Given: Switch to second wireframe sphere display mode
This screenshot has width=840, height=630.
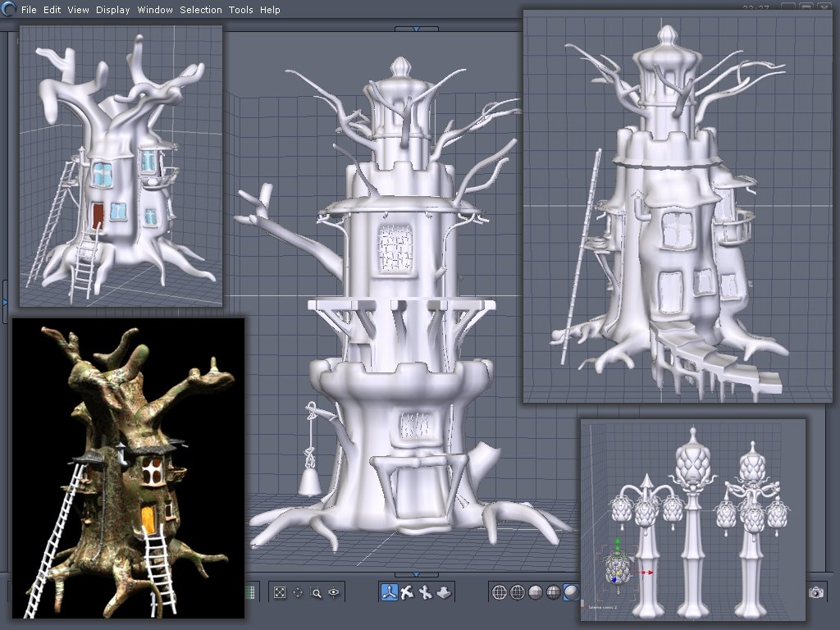Looking at the screenshot, I should click(518, 592).
